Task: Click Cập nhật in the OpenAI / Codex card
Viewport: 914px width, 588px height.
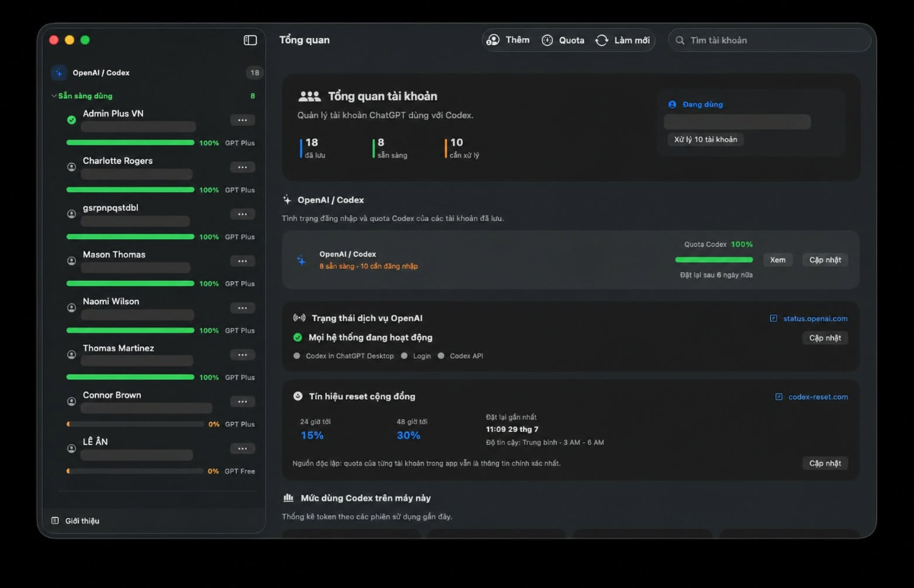Action: pos(826,260)
